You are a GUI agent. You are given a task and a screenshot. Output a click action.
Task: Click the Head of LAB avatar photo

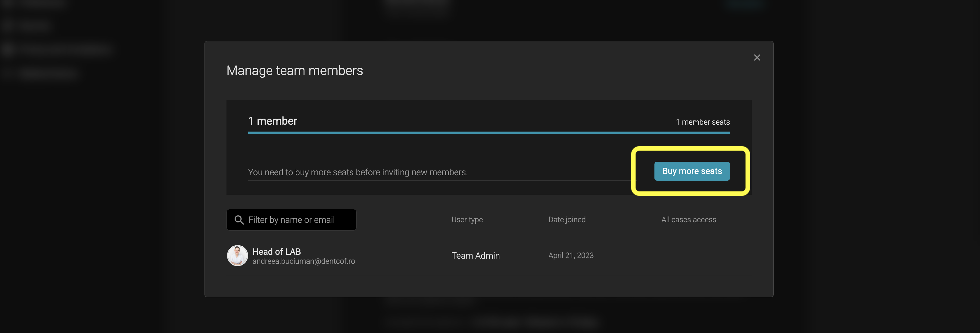point(237,255)
